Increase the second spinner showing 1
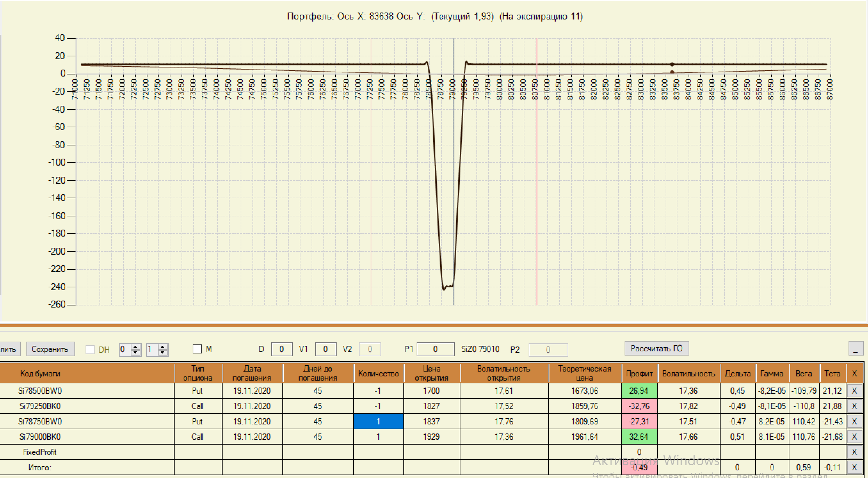The height and width of the screenshot is (478, 868). (x=162, y=346)
